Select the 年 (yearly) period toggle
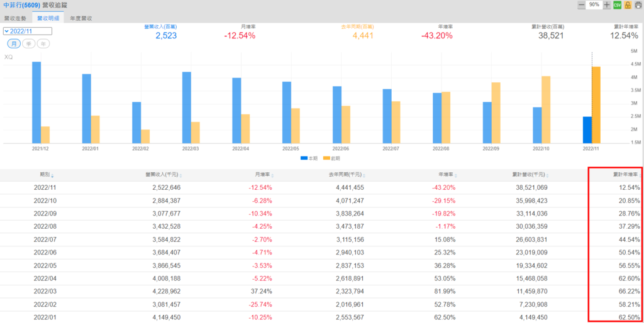 tap(43, 44)
